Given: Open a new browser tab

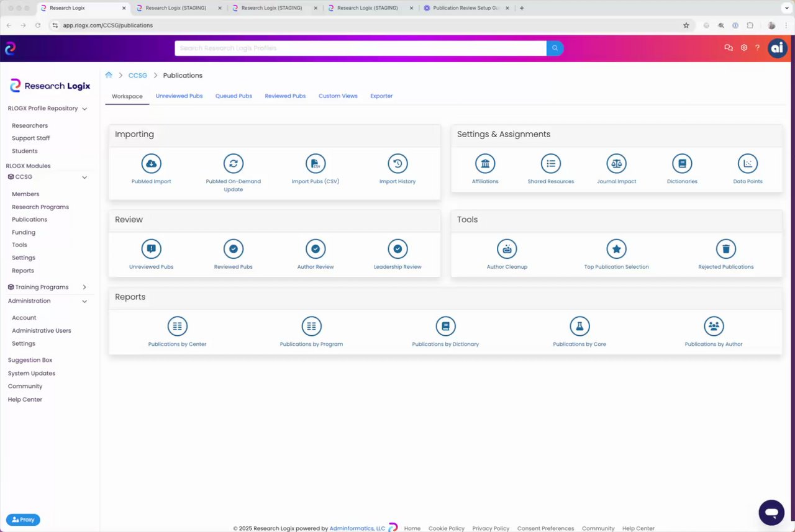Looking at the screenshot, I should (x=522, y=8).
